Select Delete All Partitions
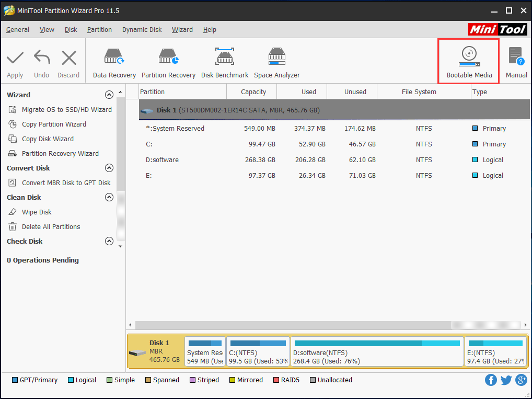This screenshot has width=532, height=399. point(51,226)
